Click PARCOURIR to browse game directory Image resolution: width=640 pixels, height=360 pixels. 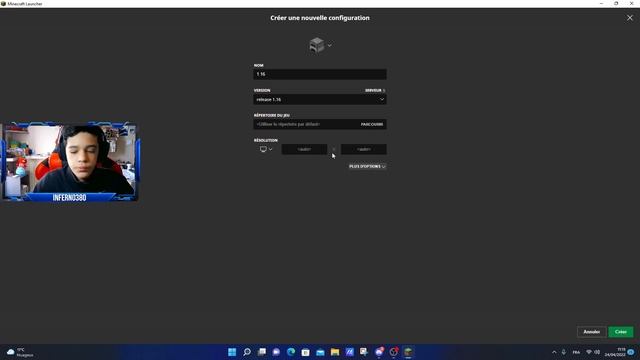[x=372, y=124]
